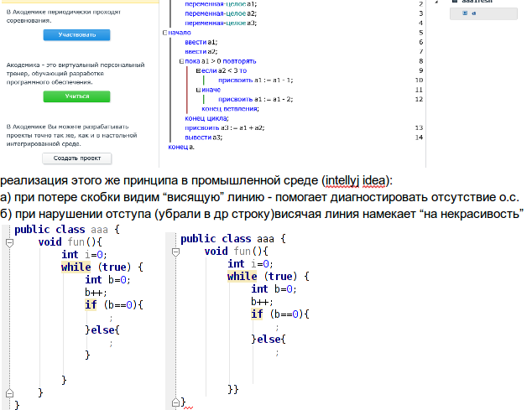The height and width of the screenshot is (410, 532).
Task: Collapse the пока a1 > 0 loop block
Action: 181,61
